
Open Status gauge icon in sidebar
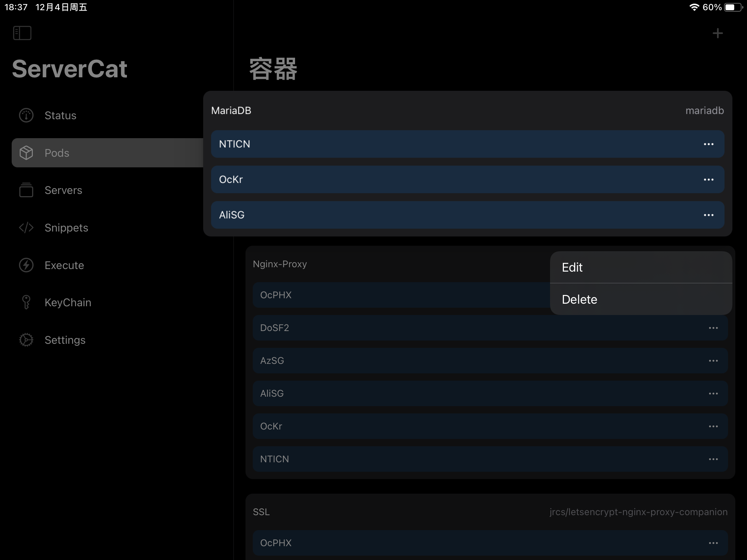pyautogui.click(x=26, y=116)
